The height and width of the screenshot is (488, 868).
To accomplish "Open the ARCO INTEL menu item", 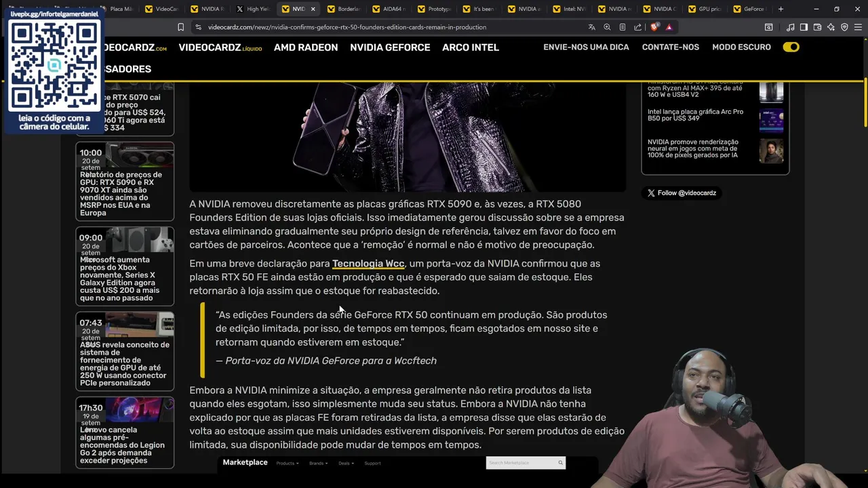I will [471, 47].
